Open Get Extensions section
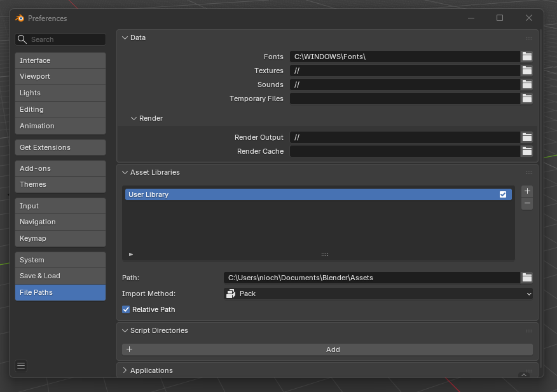The height and width of the screenshot is (392, 557). click(x=60, y=147)
